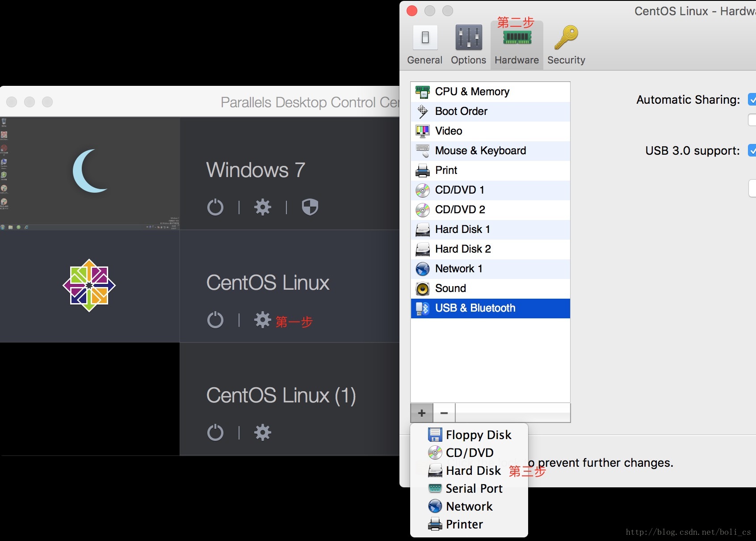Close the CentOS Linux hardware window

point(412,11)
